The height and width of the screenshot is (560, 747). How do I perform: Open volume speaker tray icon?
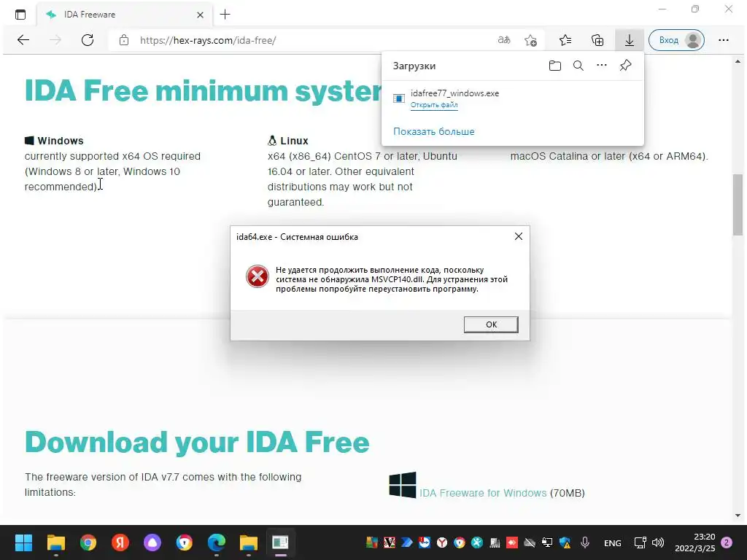(x=658, y=542)
